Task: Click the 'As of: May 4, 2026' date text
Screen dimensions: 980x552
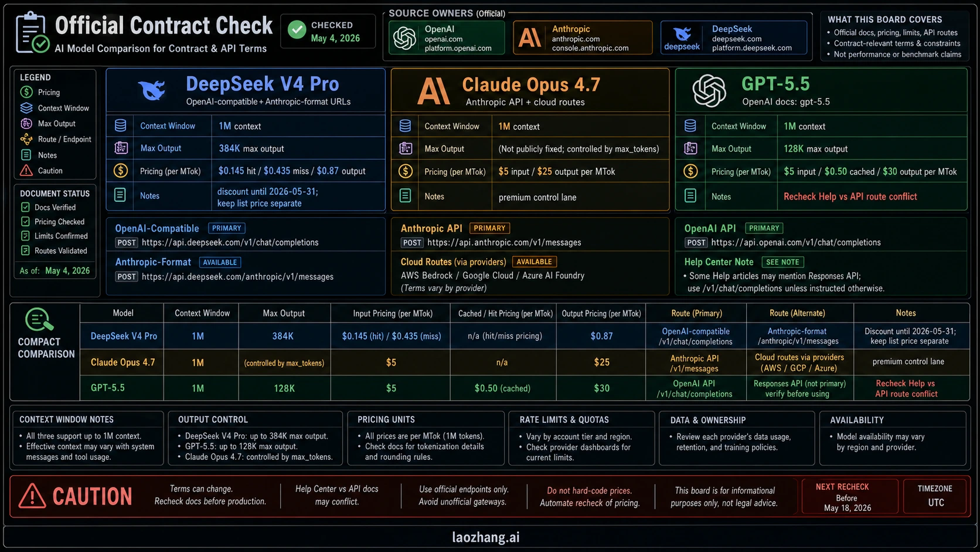Action: point(55,270)
